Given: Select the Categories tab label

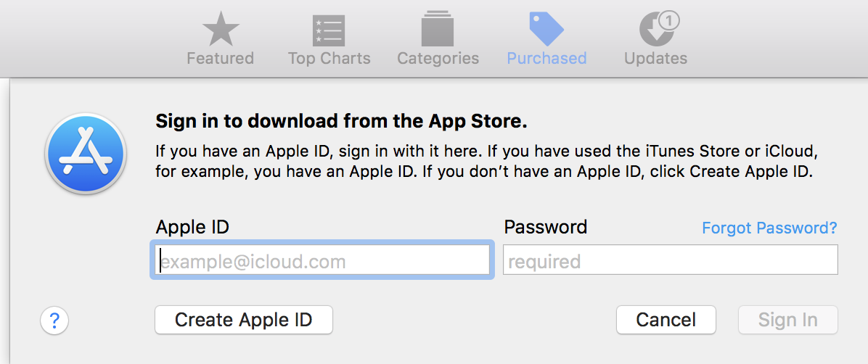Looking at the screenshot, I should [x=438, y=59].
